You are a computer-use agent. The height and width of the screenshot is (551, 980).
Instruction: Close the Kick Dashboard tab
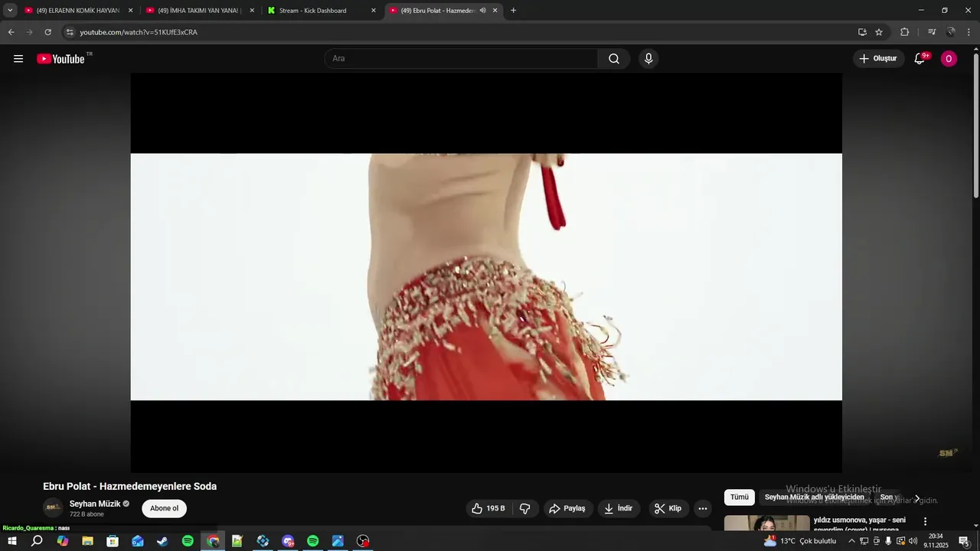(x=374, y=11)
